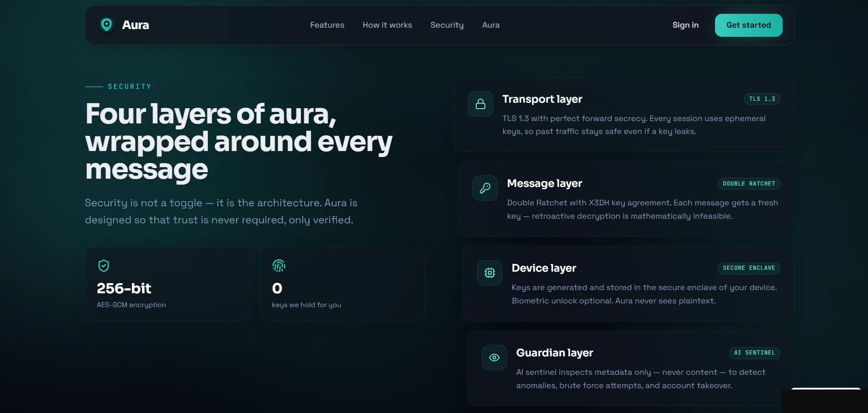This screenshot has width=868, height=413.
Task: Click the AI sentinel inspects metadata description
Action: click(x=641, y=379)
